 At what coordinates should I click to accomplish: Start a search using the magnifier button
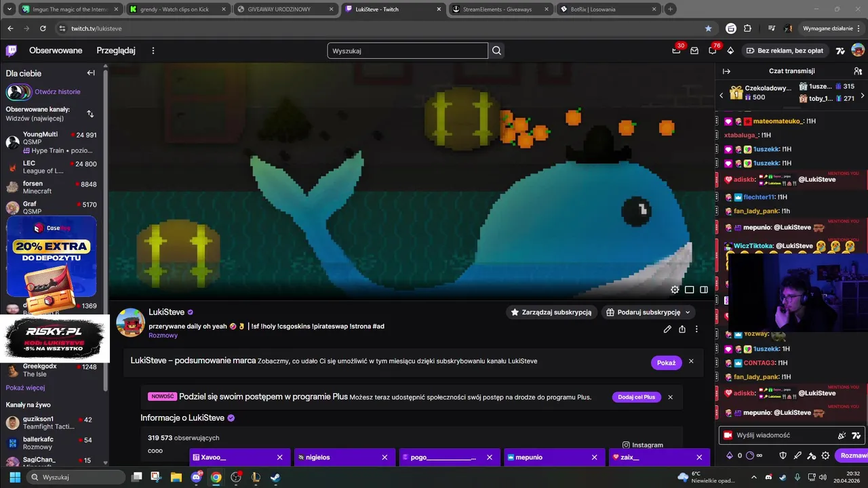pos(497,50)
